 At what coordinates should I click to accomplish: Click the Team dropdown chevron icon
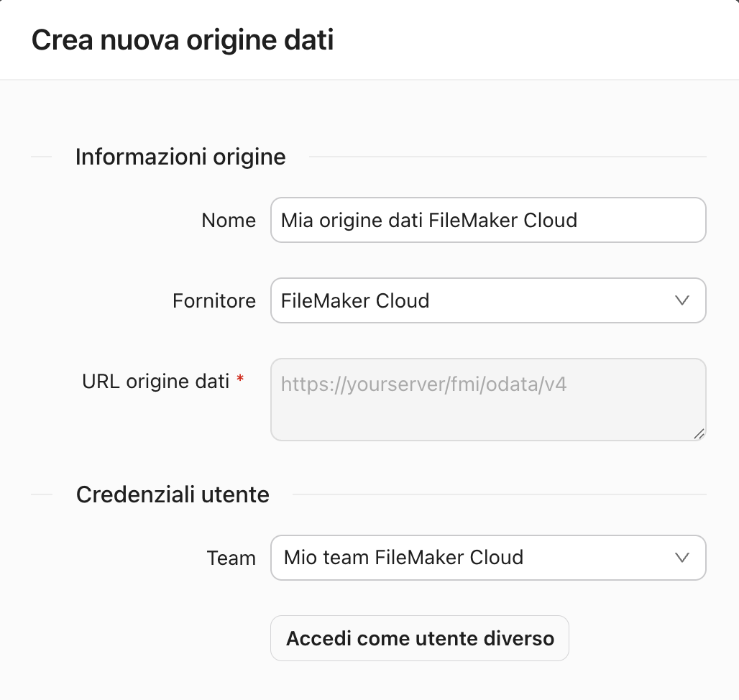click(683, 558)
